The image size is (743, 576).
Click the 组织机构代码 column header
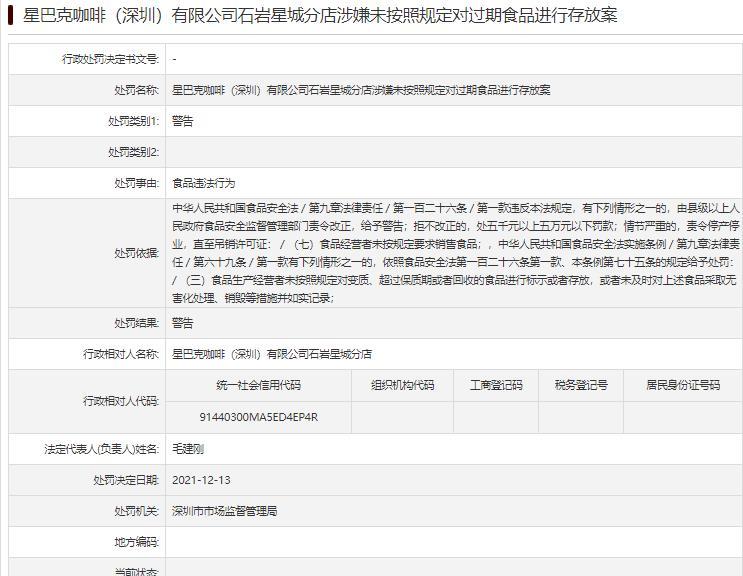402,385
